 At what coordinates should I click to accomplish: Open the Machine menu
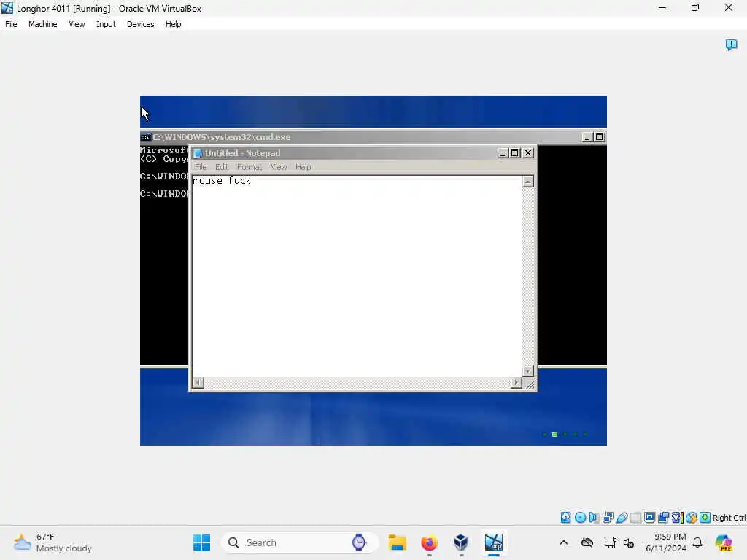click(43, 24)
